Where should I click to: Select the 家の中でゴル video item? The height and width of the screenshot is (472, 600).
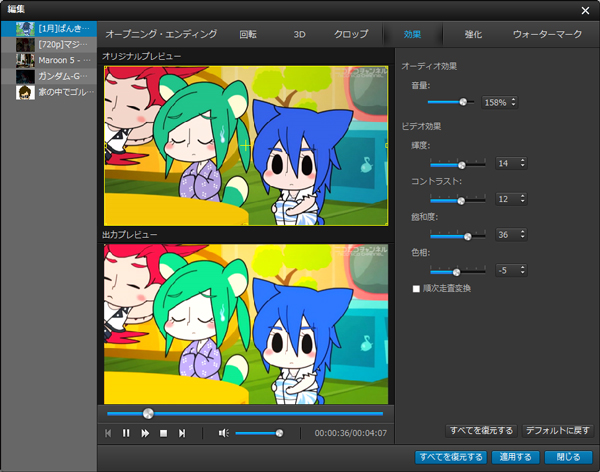[x=49, y=92]
